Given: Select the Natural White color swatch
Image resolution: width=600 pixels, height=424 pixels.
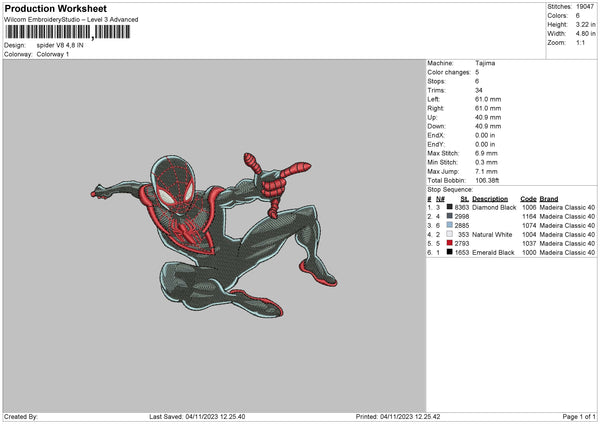Looking at the screenshot, I should point(449,234).
